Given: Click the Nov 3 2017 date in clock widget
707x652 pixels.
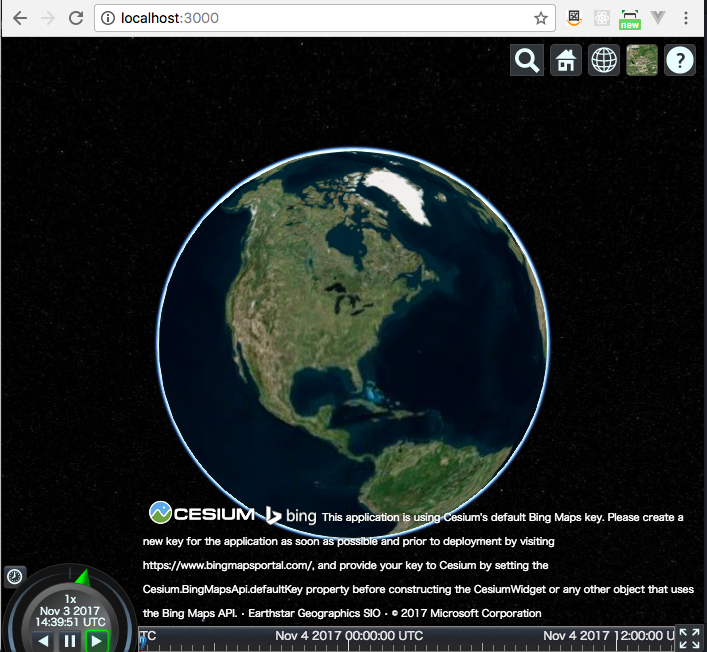Looking at the screenshot, I should pyautogui.click(x=70, y=611).
